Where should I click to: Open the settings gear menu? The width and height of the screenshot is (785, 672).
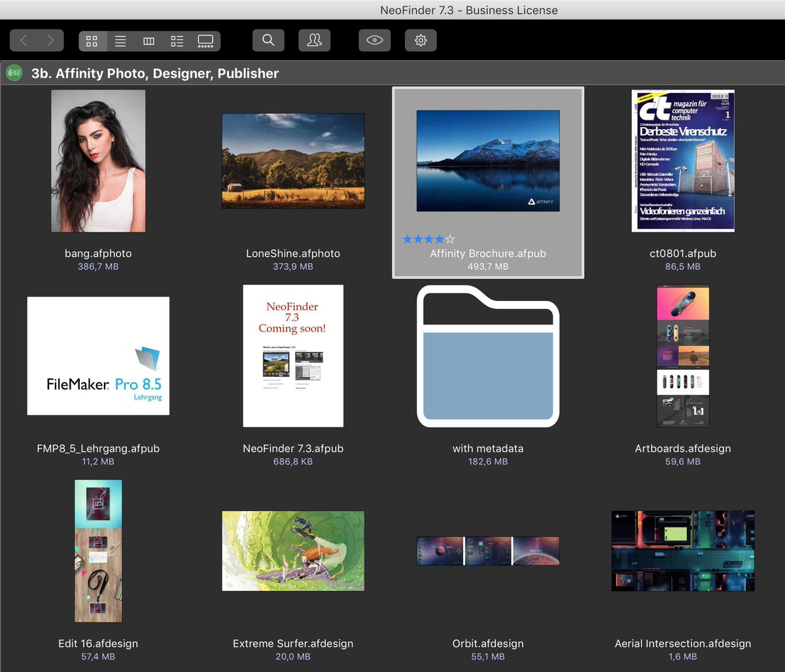click(x=421, y=41)
